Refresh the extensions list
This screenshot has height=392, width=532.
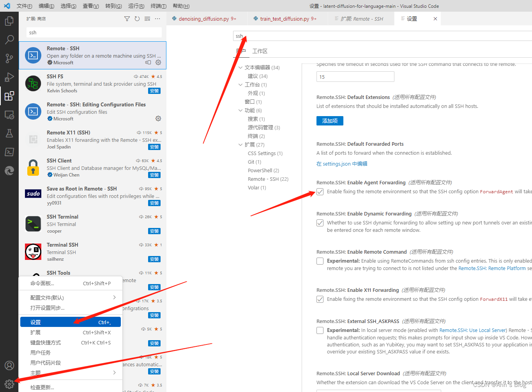click(x=137, y=19)
